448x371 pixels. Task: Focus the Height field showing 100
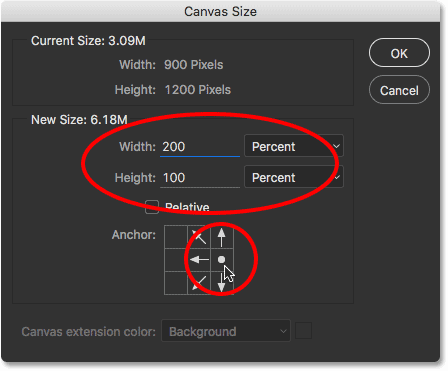[200, 178]
